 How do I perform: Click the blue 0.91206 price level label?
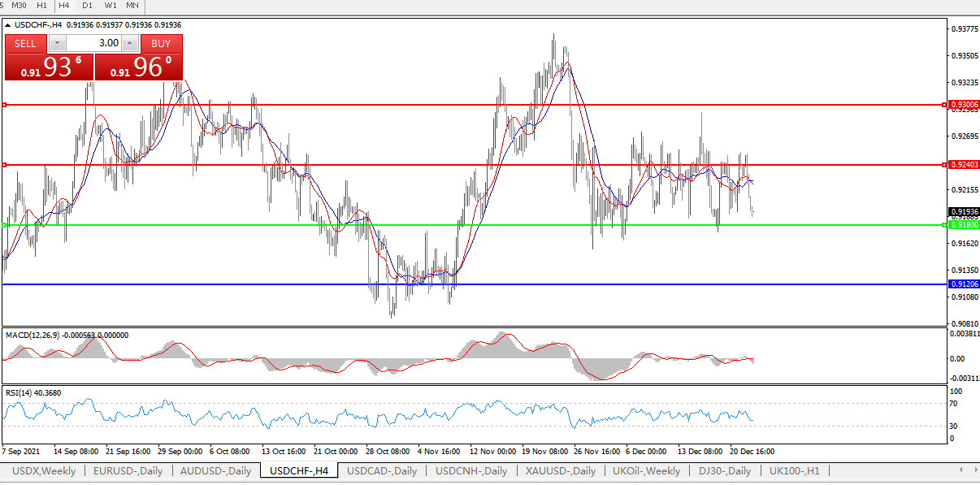click(x=965, y=284)
